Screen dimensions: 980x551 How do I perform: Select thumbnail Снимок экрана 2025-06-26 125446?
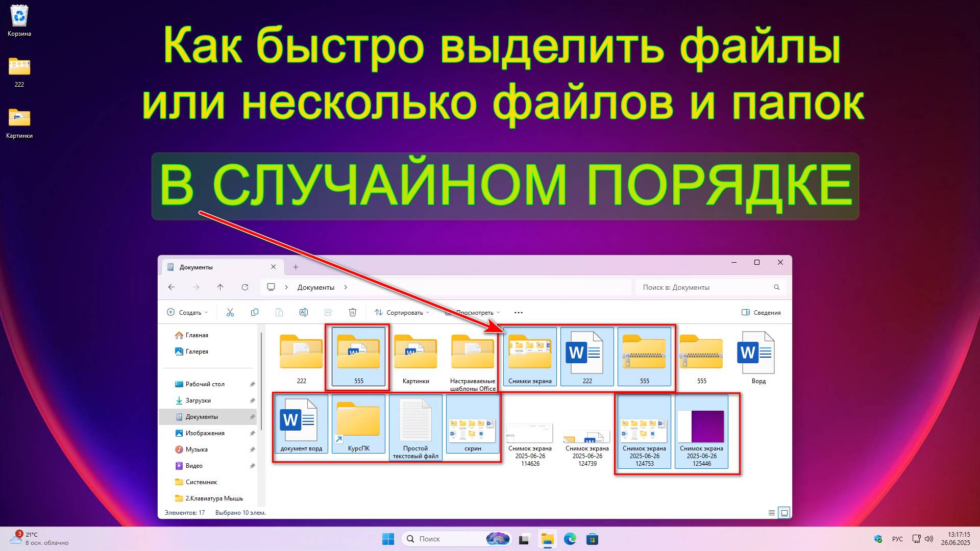pos(702,432)
